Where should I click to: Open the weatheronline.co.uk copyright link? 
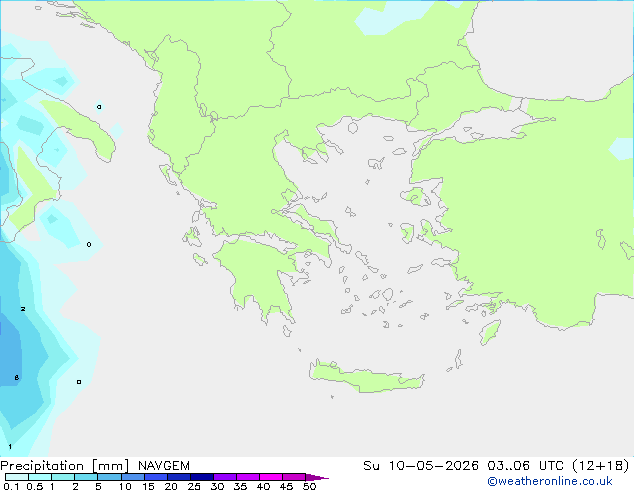coord(550,481)
